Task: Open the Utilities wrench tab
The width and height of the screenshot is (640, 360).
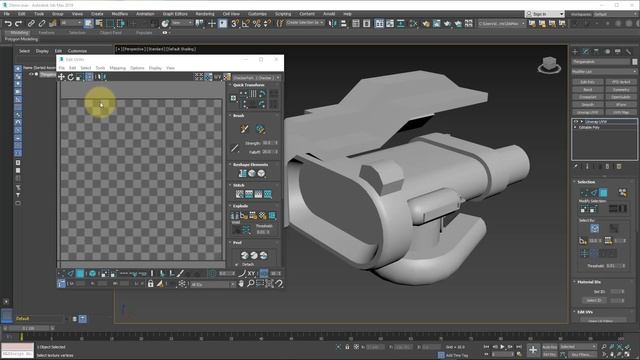Action: [628, 51]
